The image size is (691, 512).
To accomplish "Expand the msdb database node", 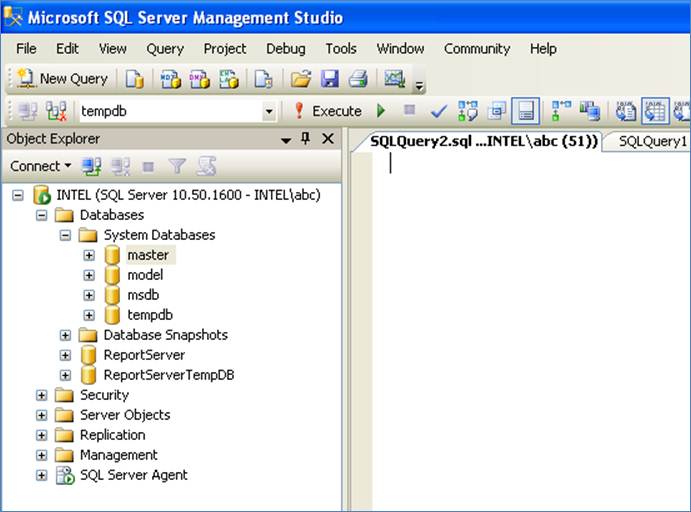I will click(x=89, y=295).
